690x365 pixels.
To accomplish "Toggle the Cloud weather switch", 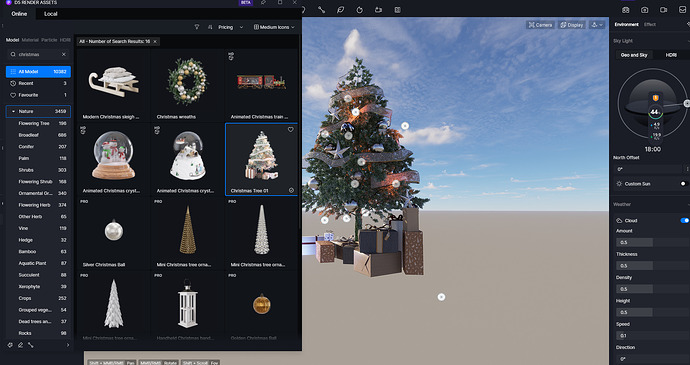I will point(684,220).
